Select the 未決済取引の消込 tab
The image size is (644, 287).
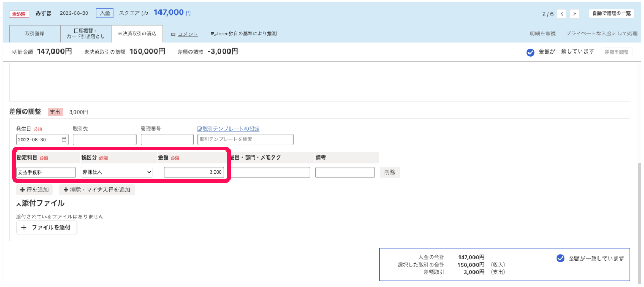[x=137, y=34]
